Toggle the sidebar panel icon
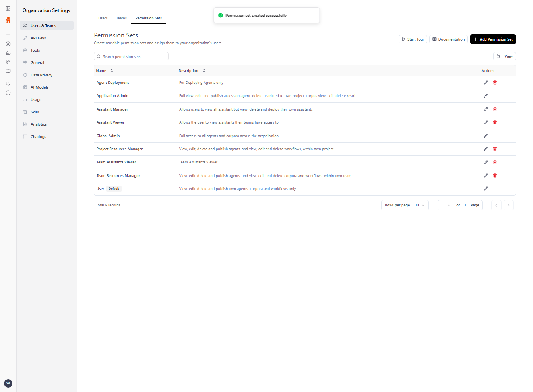This screenshot has width=533, height=392. [x=8, y=8]
